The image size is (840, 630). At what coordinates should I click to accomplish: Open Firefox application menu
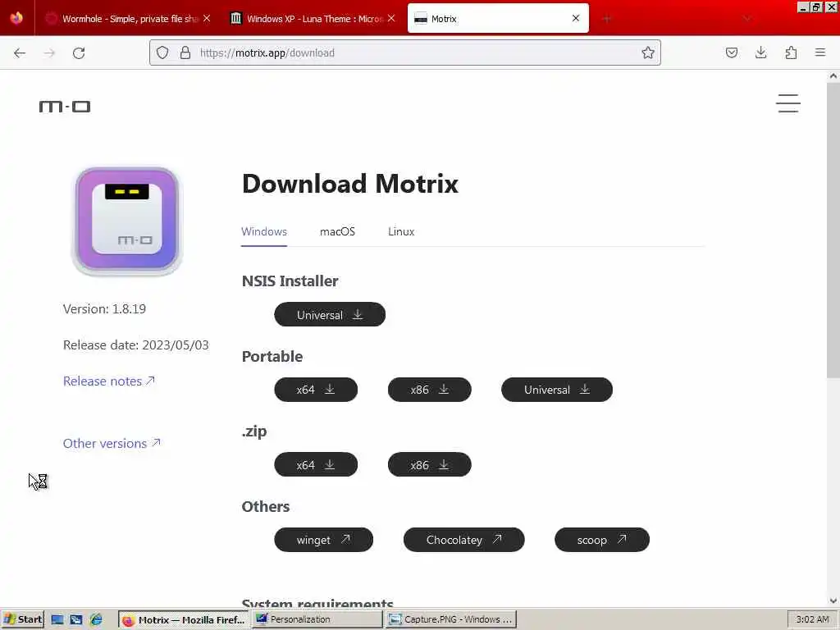(820, 52)
